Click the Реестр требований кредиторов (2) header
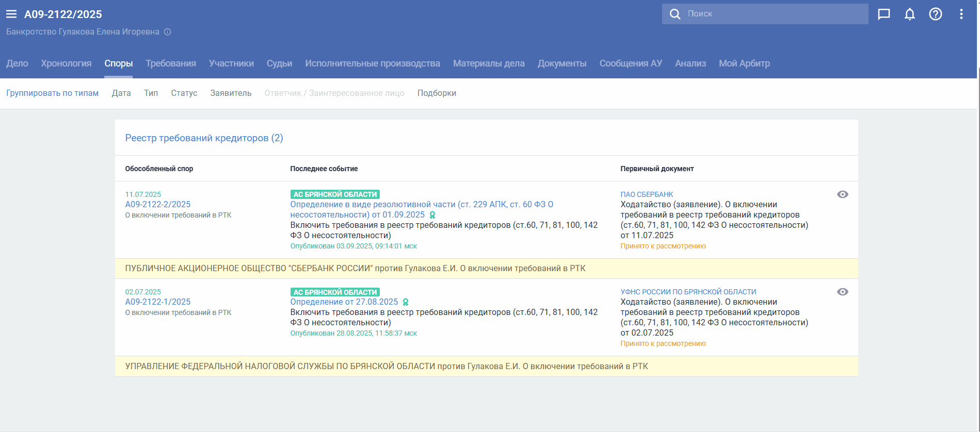Screen dimensions: 980x432 (x=204, y=138)
